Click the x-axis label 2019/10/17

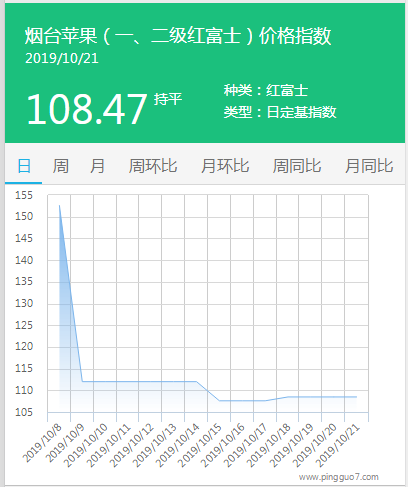(246, 445)
